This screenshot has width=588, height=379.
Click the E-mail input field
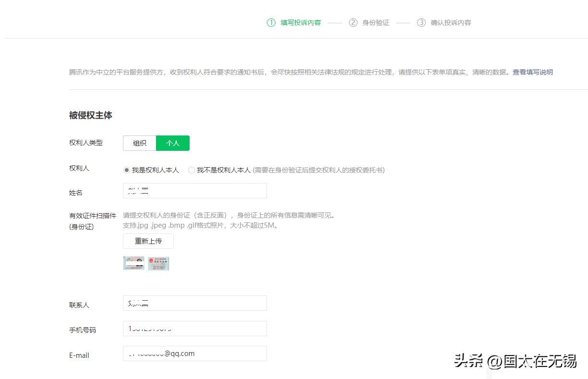point(194,354)
